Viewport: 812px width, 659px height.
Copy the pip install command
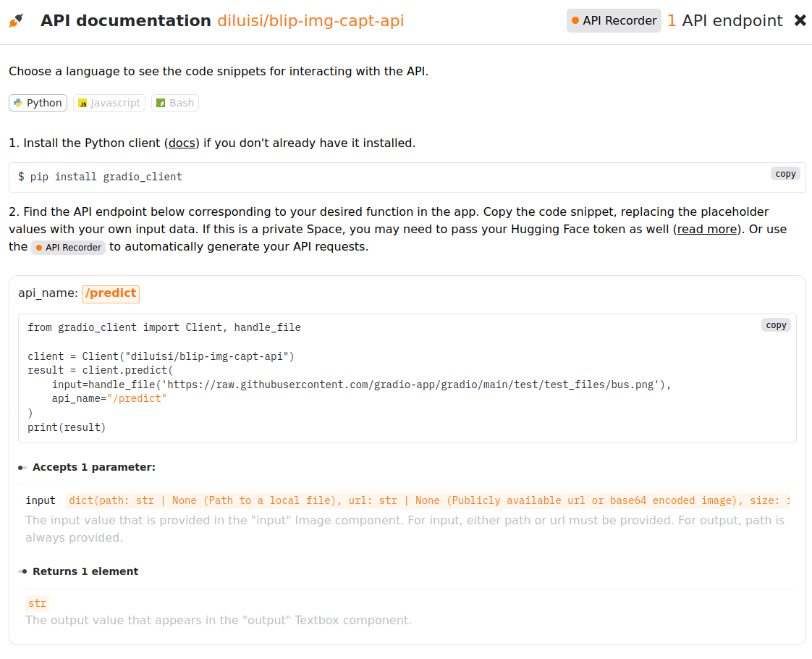click(x=785, y=174)
